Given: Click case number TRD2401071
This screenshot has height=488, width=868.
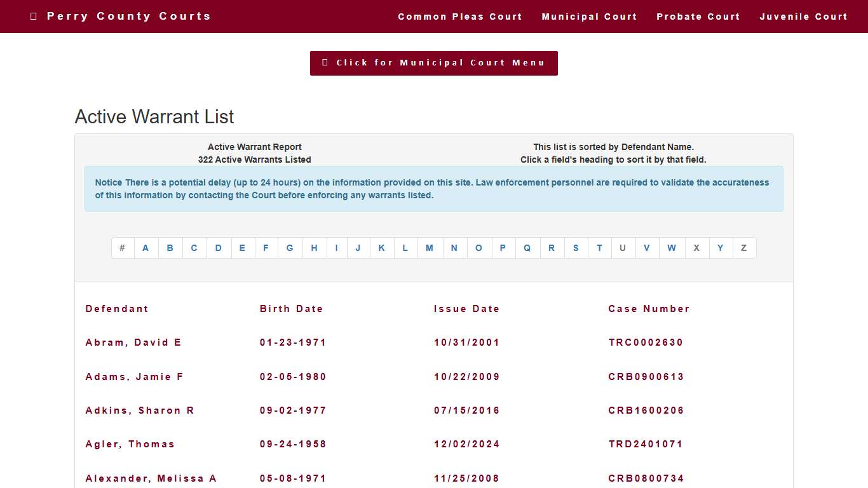Looking at the screenshot, I should click(646, 444).
